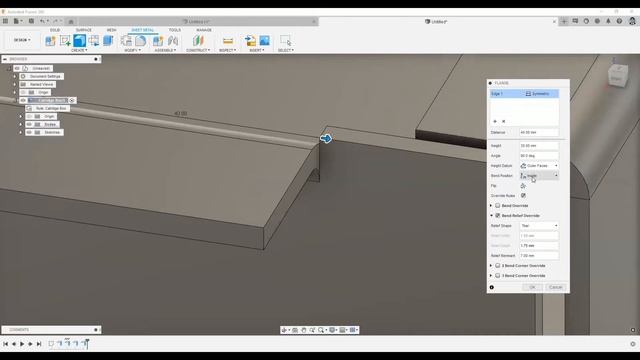Click the timeline Play button
Screen dimensions: 640x360
(22, 344)
